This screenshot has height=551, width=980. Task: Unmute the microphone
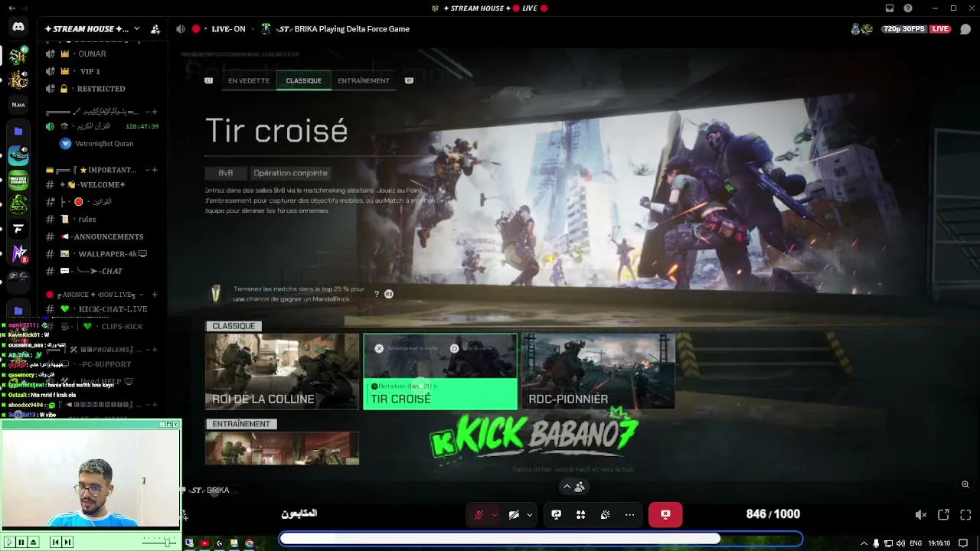coord(479,514)
